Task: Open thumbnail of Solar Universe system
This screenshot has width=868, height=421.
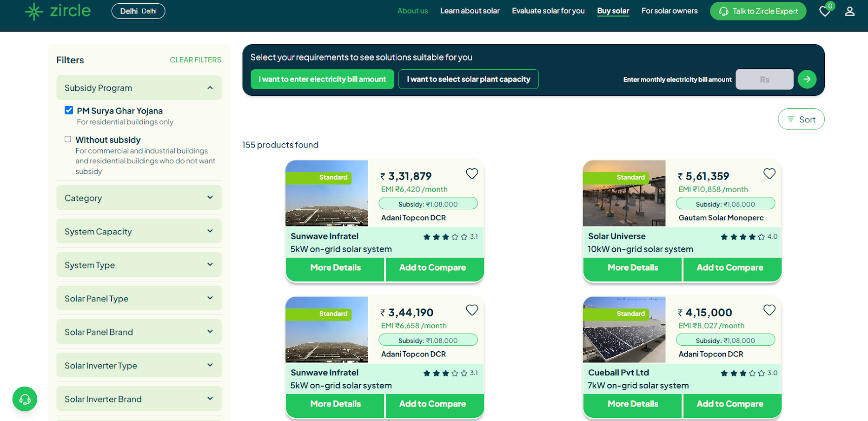Action: [x=624, y=193]
